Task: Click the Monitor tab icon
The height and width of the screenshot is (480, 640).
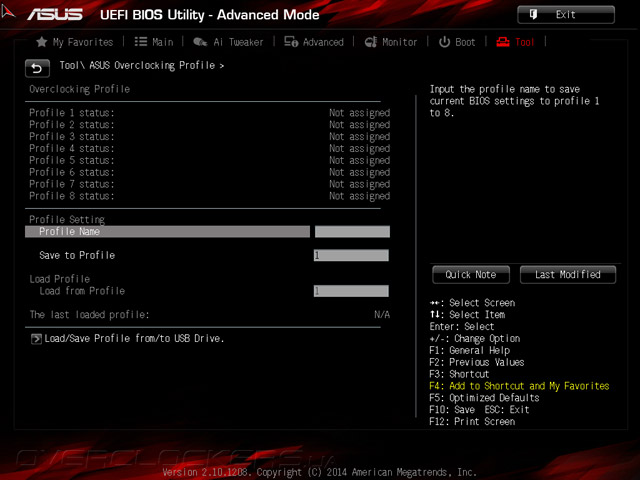Action: [371, 42]
